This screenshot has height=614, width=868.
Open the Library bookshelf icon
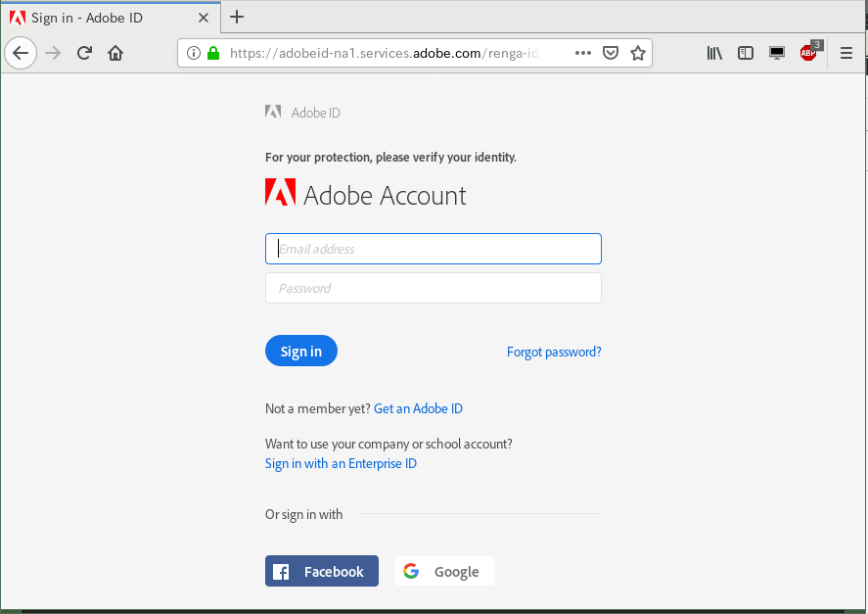point(714,53)
